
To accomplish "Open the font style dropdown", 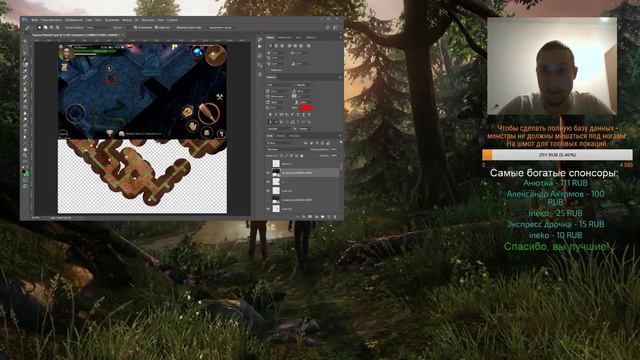I will click(304, 85).
